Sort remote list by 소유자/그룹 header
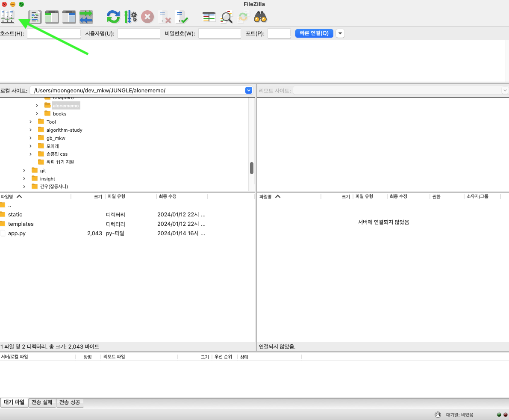Viewport: 509px width, 420px height. click(x=482, y=196)
